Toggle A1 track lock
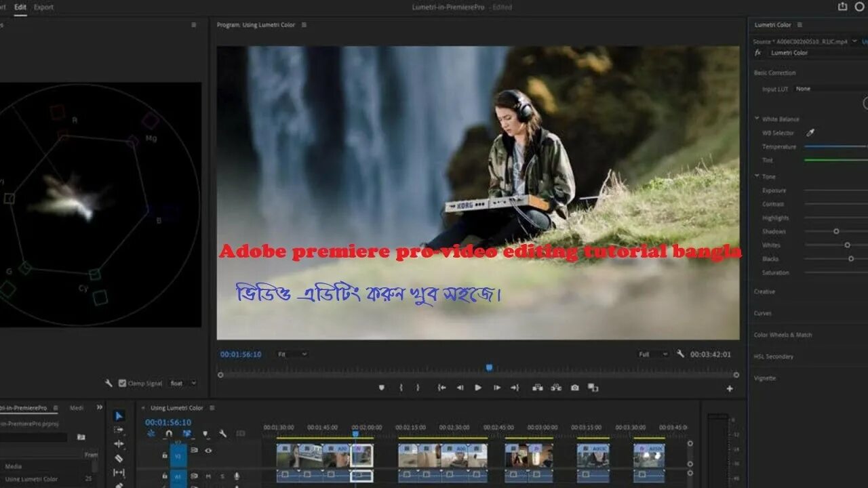Image resolution: width=868 pixels, height=488 pixels. pos(164,476)
